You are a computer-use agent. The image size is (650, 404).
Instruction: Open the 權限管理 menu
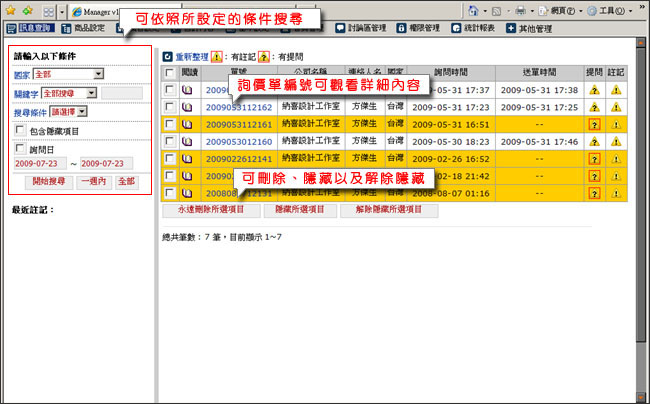click(x=418, y=28)
